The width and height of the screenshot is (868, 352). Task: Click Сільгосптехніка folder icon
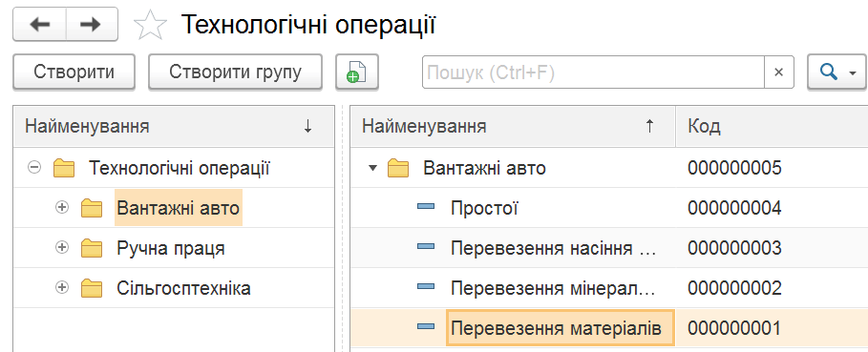pos(92,288)
